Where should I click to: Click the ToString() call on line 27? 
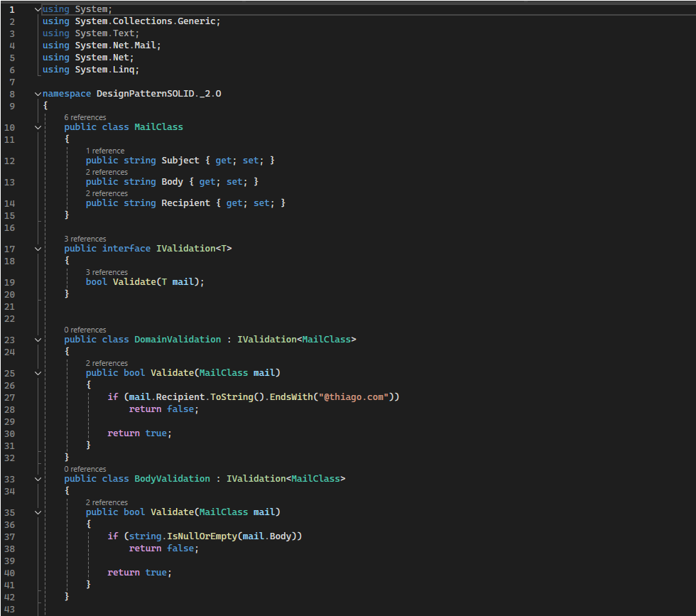[x=237, y=397]
